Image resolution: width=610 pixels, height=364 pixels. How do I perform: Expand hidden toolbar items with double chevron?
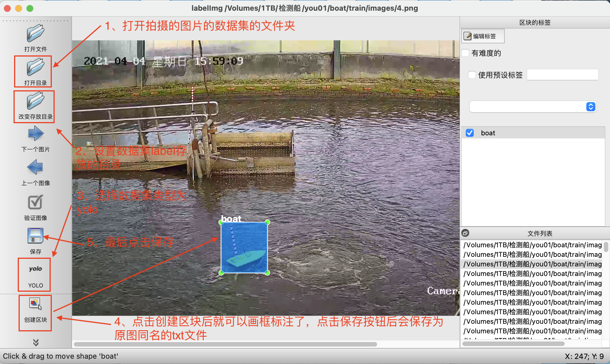click(35, 342)
